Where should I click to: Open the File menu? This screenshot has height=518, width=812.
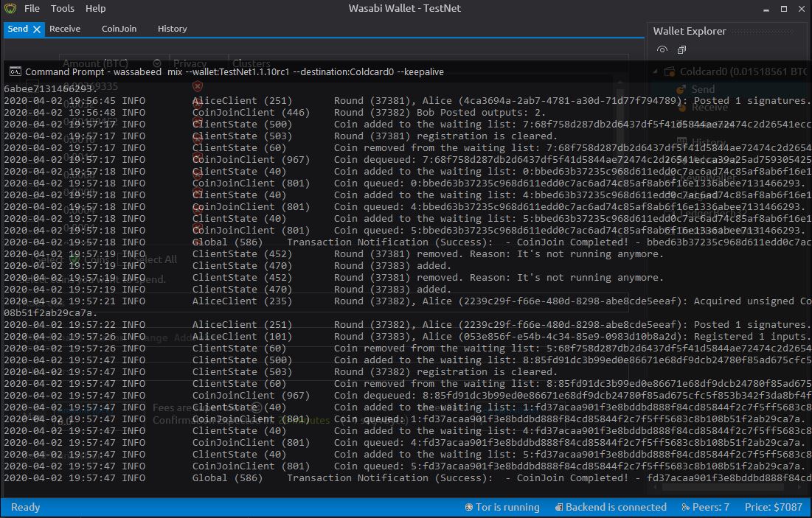click(32, 8)
